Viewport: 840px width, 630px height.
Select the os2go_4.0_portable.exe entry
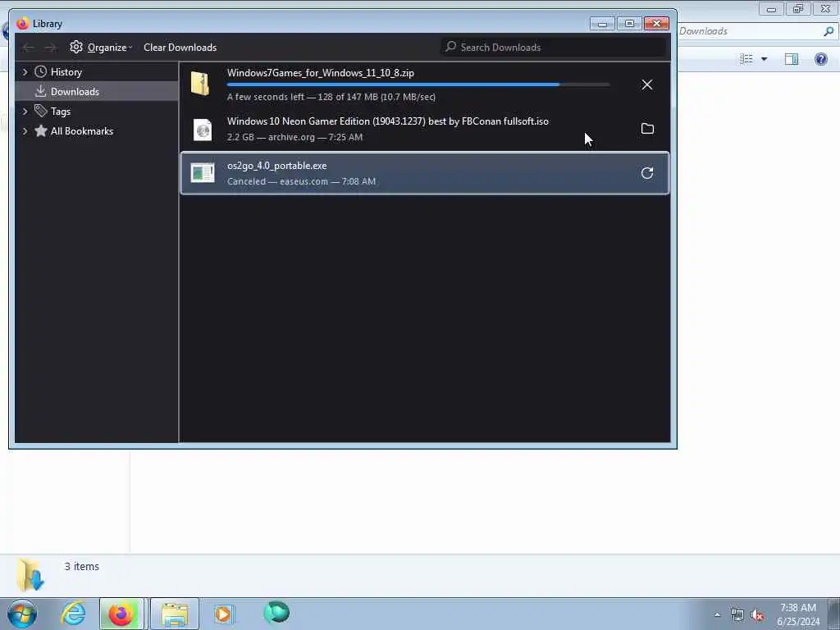pyautogui.click(x=425, y=173)
